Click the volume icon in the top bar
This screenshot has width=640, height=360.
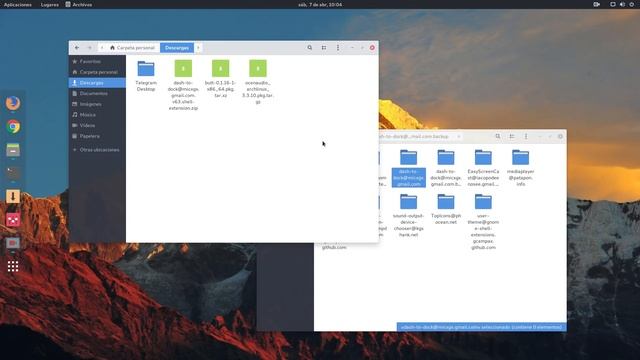coord(622,4)
